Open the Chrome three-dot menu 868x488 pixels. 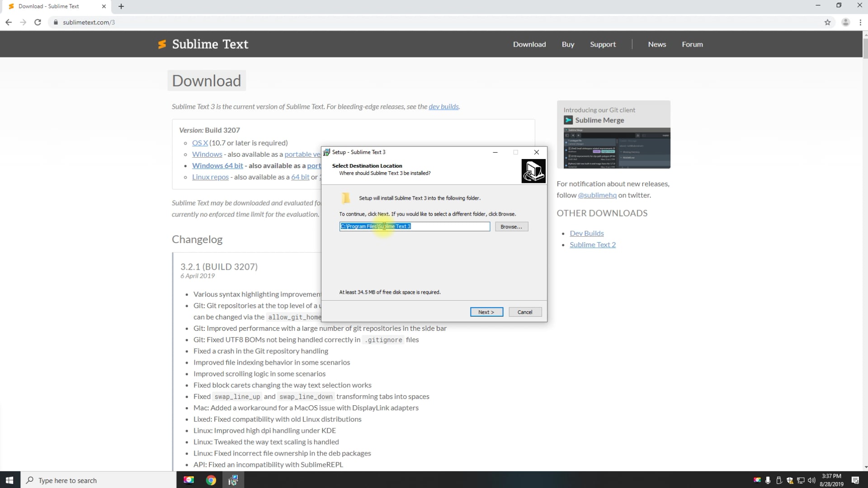[861, 22]
